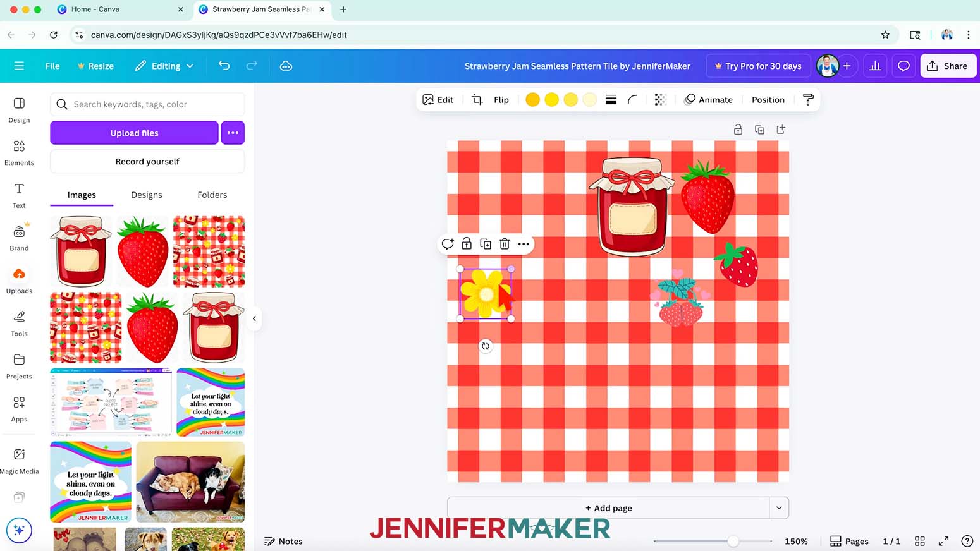Image resolution: width=980 pixels, height=551 pixels.
Task: Toggle the Pages view
Action: click(x=849, y=541)
